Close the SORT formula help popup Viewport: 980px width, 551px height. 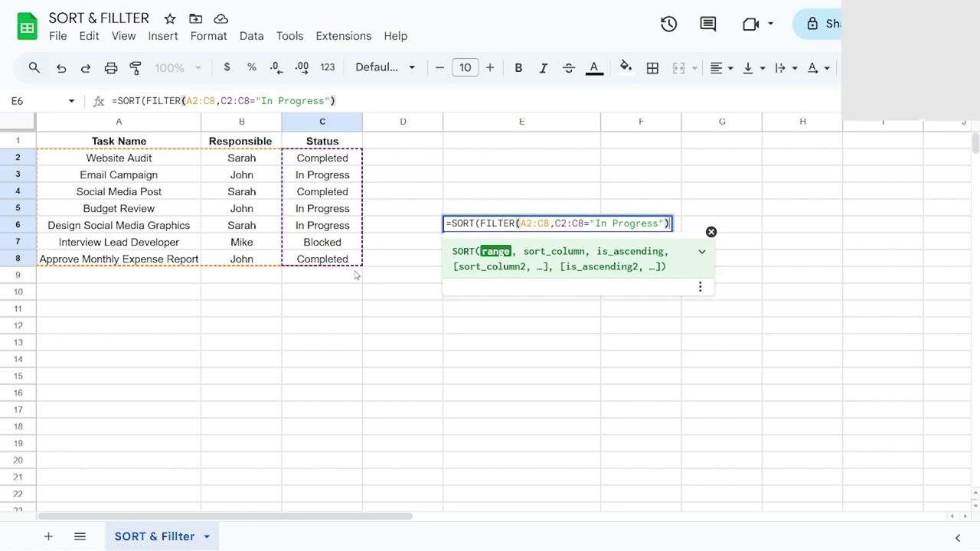(x=711, y=232)
